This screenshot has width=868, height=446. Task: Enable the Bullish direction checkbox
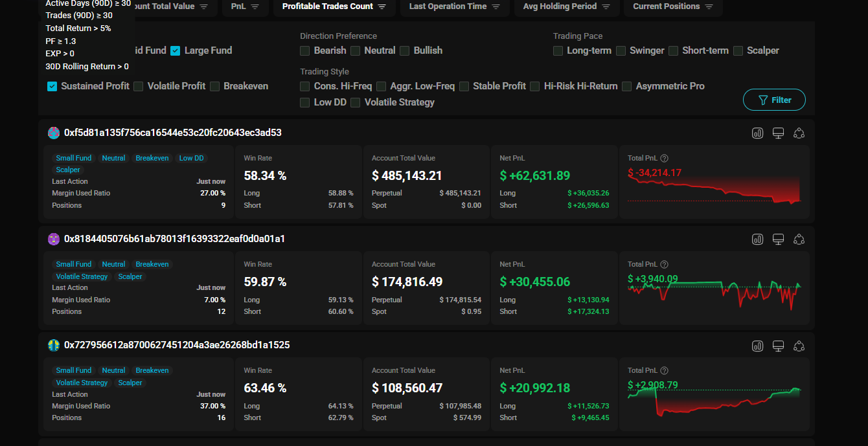pos(405,50)
